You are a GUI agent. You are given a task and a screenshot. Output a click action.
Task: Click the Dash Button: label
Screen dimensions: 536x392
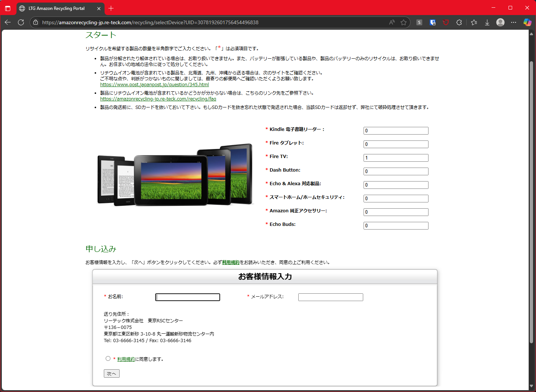click(285, 170)
